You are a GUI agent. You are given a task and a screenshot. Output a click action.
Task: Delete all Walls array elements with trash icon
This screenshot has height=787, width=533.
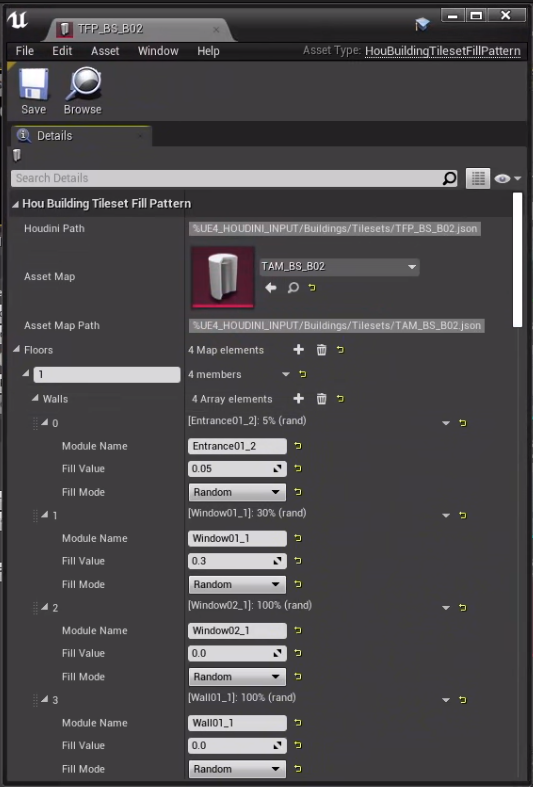322,399
